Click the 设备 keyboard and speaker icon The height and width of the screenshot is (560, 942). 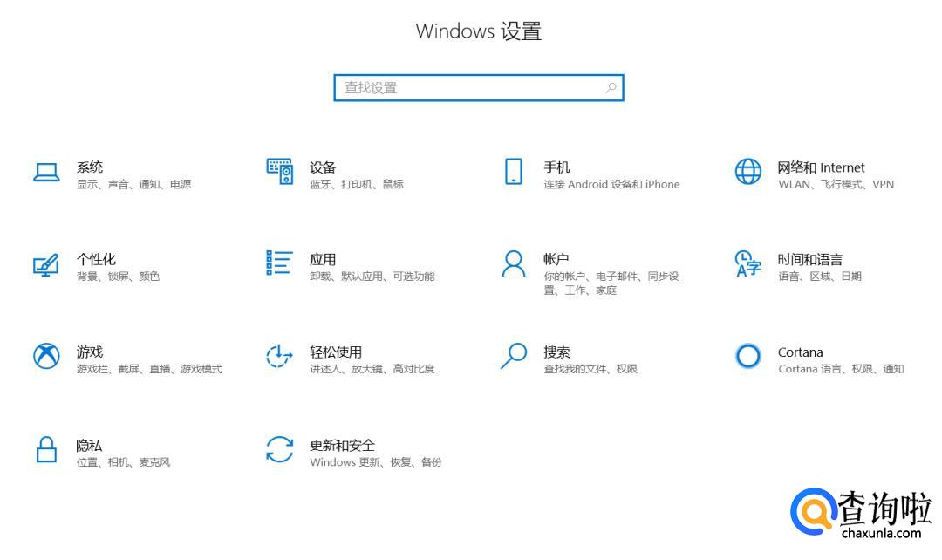click(x=280, y=172)
